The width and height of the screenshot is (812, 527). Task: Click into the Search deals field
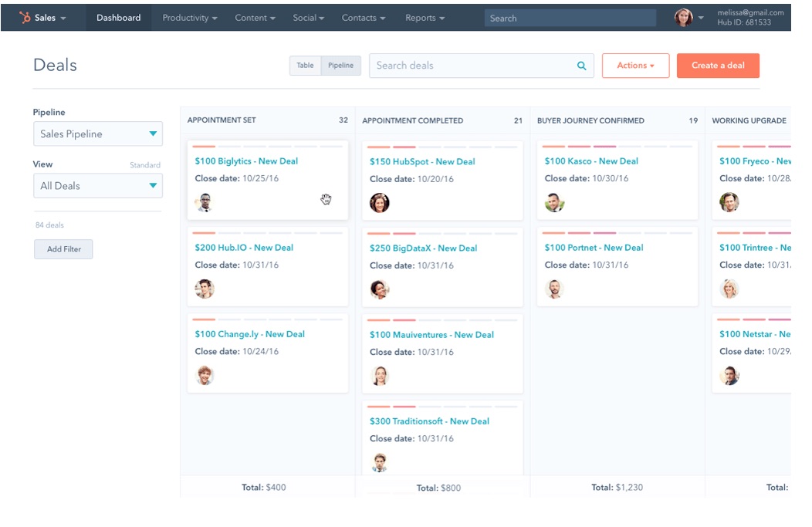pos(463,66)
